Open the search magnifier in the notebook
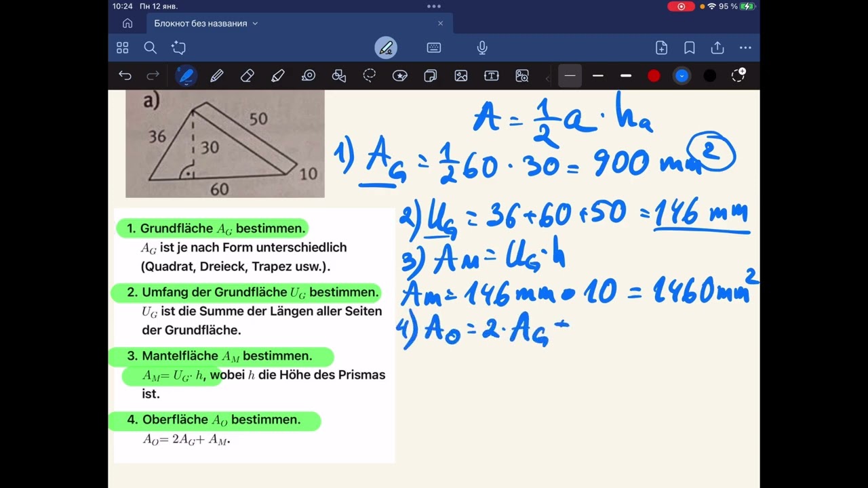Viewport: 868px width, 488px height. [151, 47]
